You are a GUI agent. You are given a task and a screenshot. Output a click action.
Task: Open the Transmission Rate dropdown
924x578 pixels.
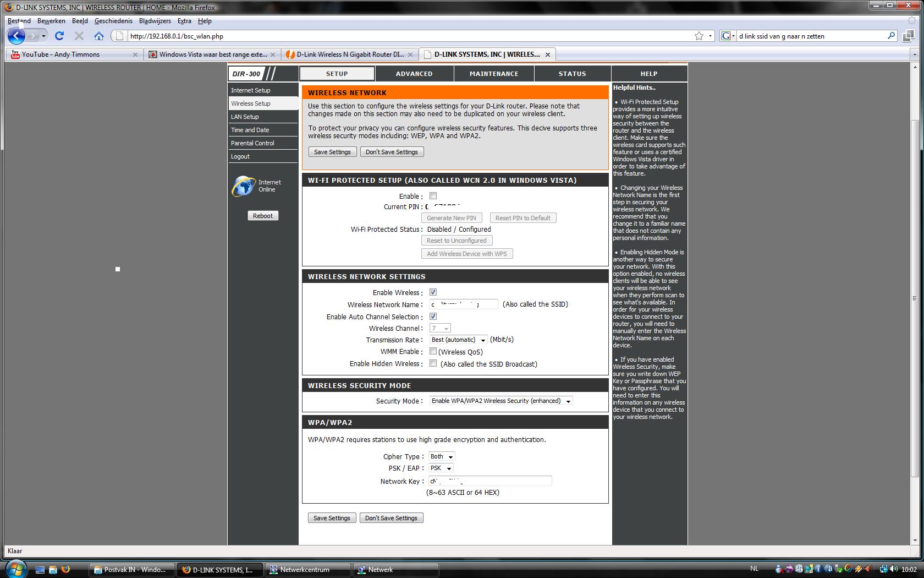(458, 340)
